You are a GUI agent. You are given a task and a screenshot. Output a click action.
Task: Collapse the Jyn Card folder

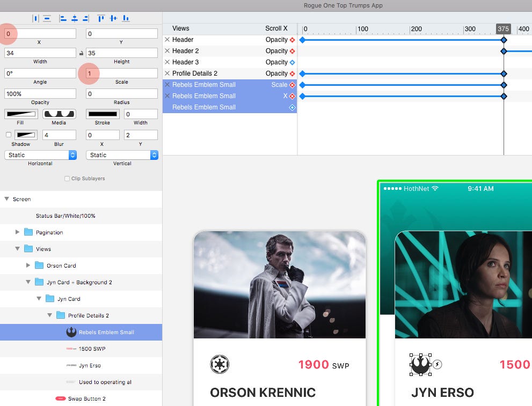pyautogui.click(x=39, y=299)
